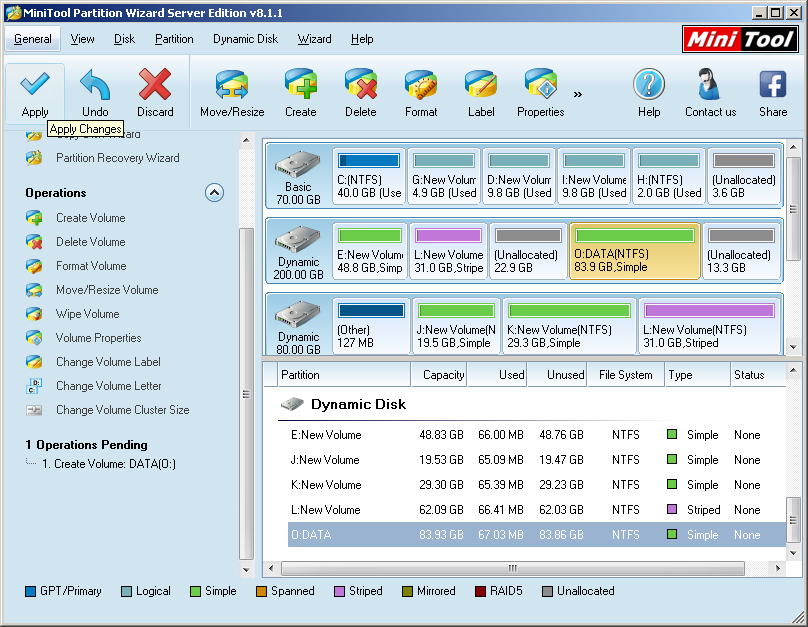
Task: Show more toolbar buttons via the double chevron
Action: tap(578, 94)
